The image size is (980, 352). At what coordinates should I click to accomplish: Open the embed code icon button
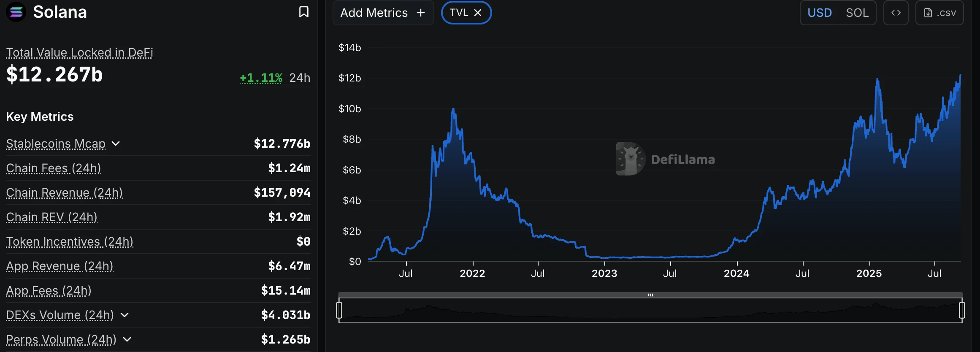(896, 13)
